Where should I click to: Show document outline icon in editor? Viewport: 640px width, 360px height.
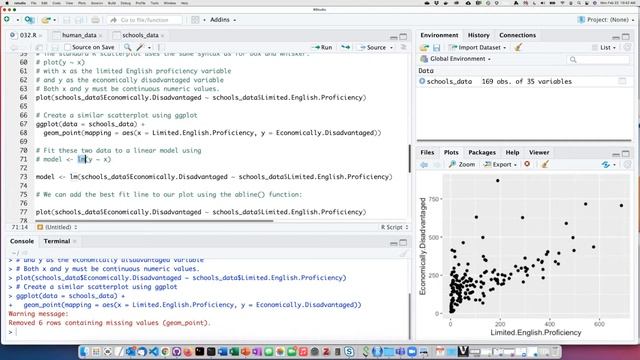coord(403,47)
